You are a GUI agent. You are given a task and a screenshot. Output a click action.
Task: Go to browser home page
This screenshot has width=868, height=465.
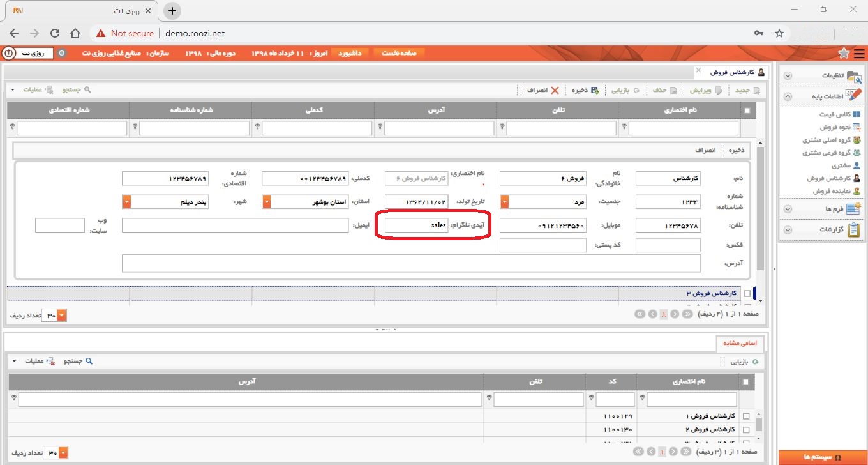tap(75, 33)
